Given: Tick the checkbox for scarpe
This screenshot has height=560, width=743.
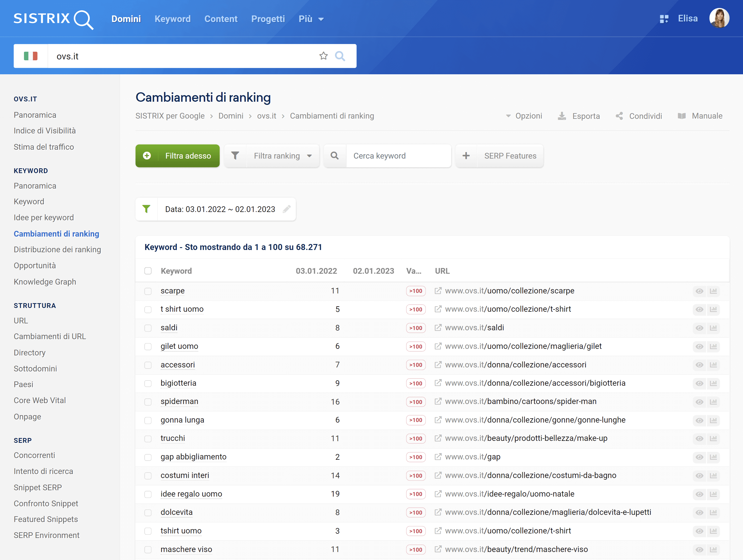Looking at the screenshot, I should [148, 291].
